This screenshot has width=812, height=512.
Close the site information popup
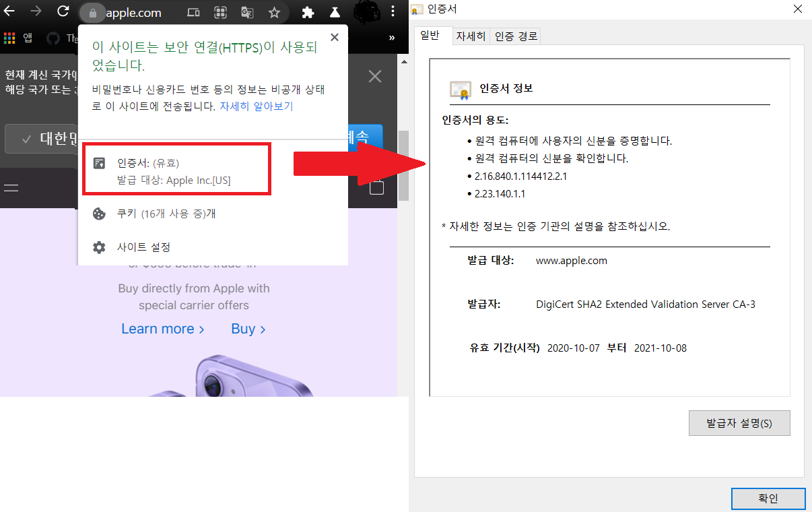(x=334, y=38)
